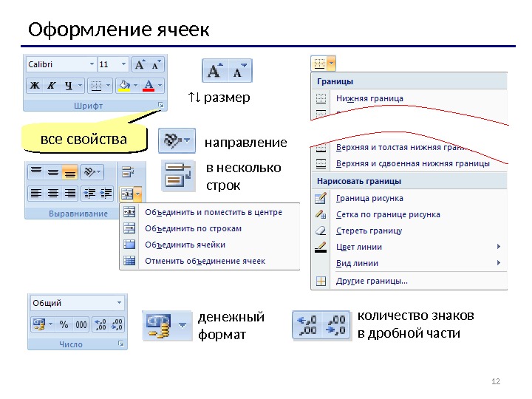Open the font size 11 combo box

tap(113, 64)
